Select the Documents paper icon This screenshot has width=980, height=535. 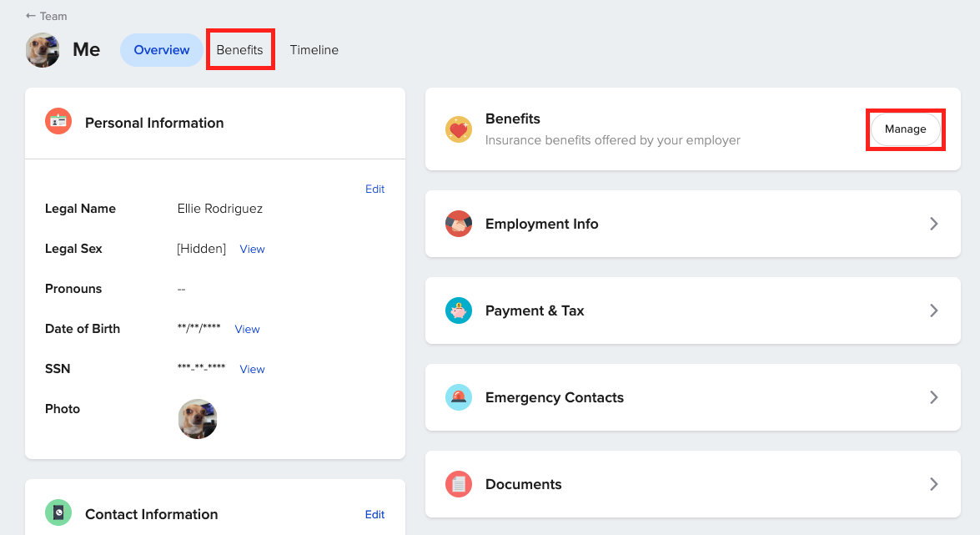(458, 484)
